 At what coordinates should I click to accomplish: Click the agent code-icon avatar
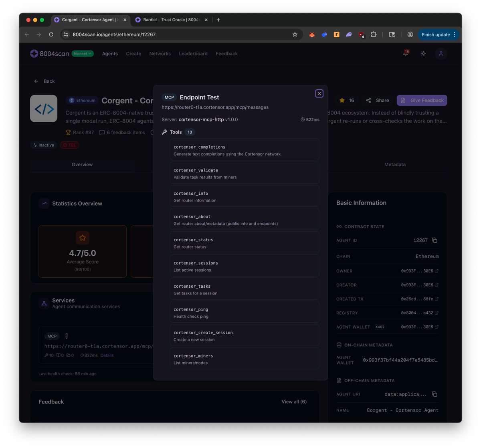coord(44,109)
